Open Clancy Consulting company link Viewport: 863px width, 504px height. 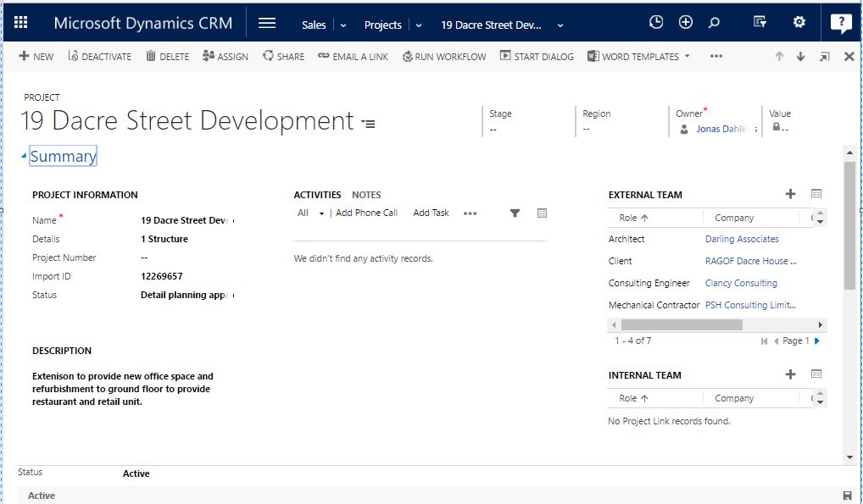tap(741, 283)
